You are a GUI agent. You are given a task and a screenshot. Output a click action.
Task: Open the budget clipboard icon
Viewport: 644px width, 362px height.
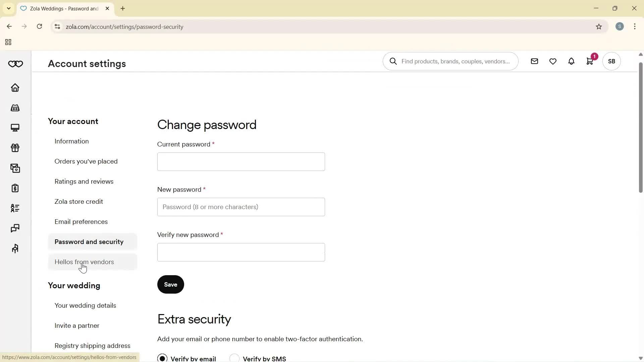pos(15,188)
